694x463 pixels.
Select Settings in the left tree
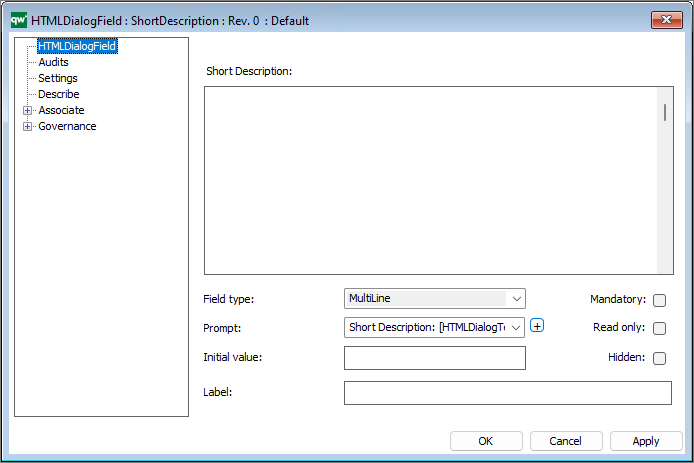[x=58, y=78]
